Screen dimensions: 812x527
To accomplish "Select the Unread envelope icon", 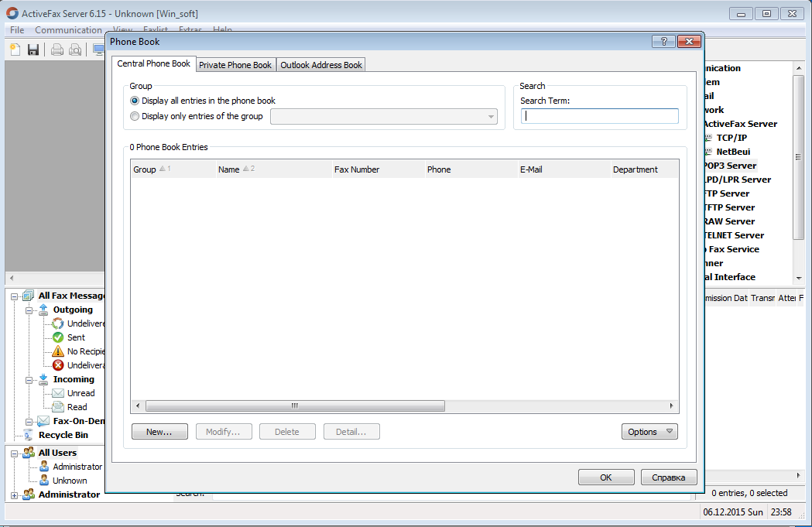I will coord(58,393).
